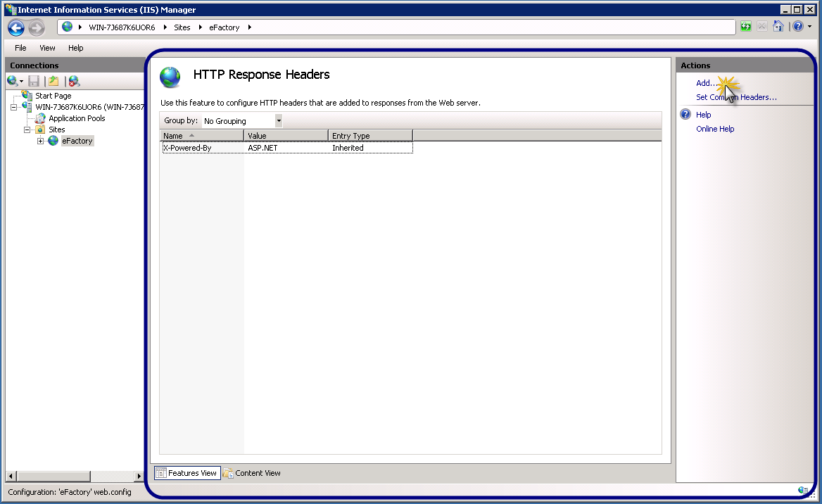Click the Application Pools icon
The height and width of the screenshot is (504, 822).
click(x=40, y=118)
